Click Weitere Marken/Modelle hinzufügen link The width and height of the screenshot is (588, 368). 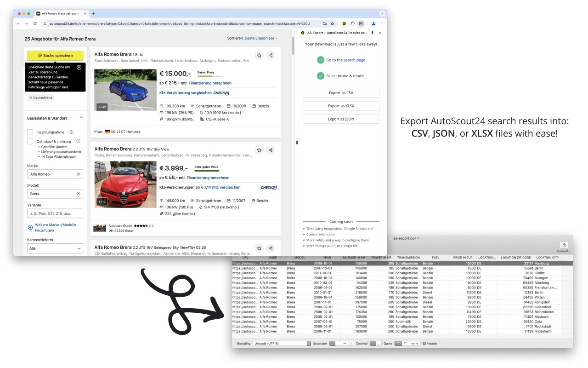point(56,228)
